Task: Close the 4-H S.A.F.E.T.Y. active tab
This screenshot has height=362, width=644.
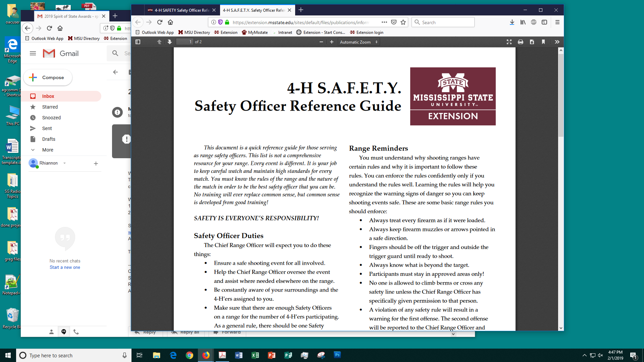Action: (x=289, y=10)
